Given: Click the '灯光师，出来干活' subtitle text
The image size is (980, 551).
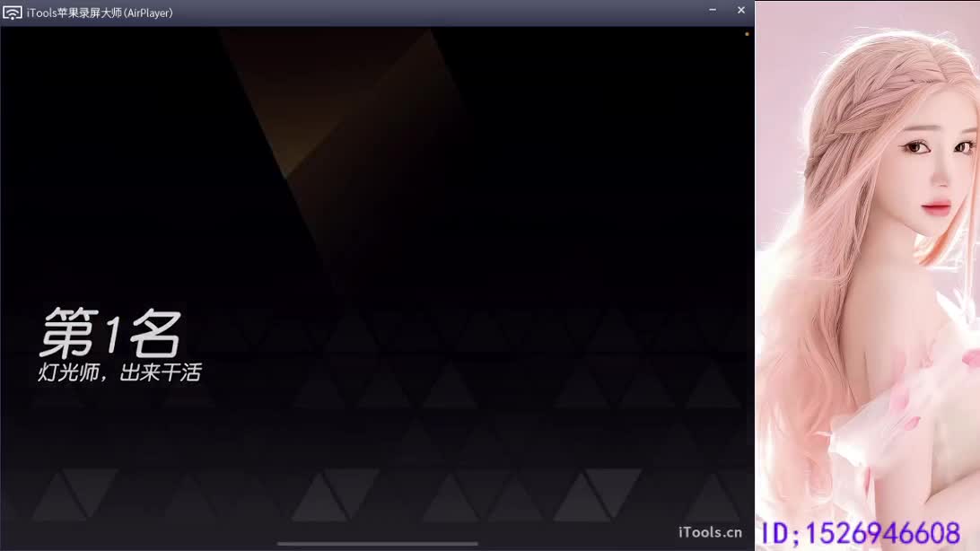Looking at the screenshot, I should pyautogui.click(x=120, y=372).
